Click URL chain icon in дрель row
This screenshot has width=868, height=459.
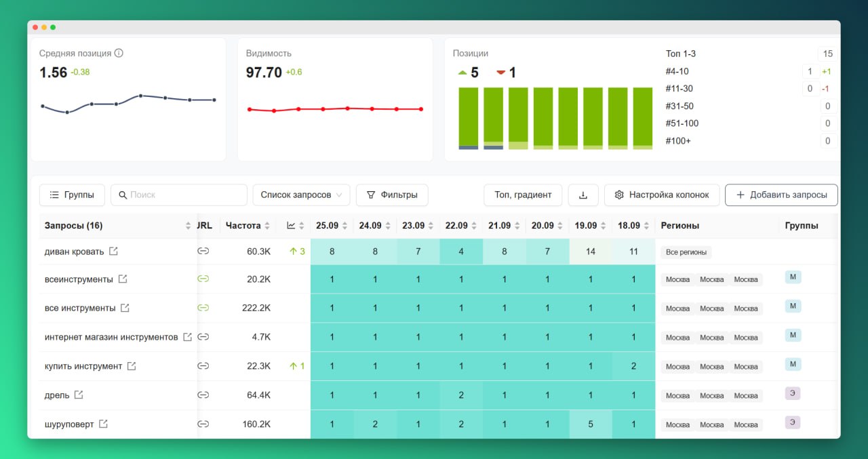[x=203, y=395]
